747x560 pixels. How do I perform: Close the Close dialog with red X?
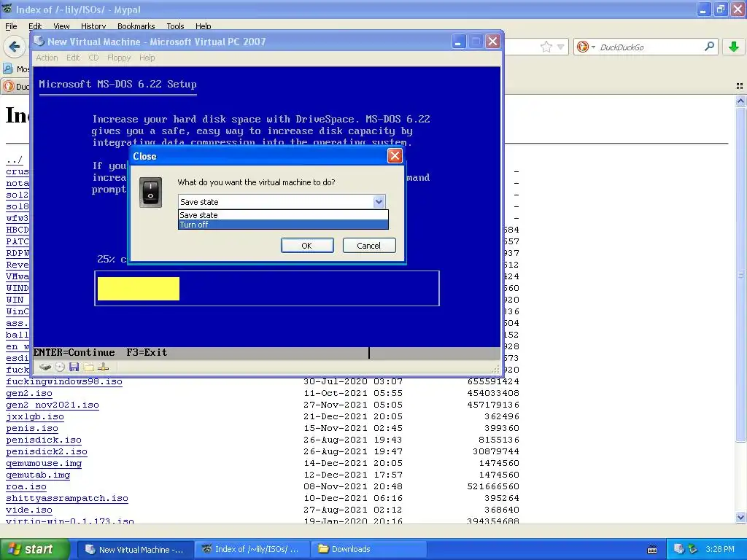(395, 156)
